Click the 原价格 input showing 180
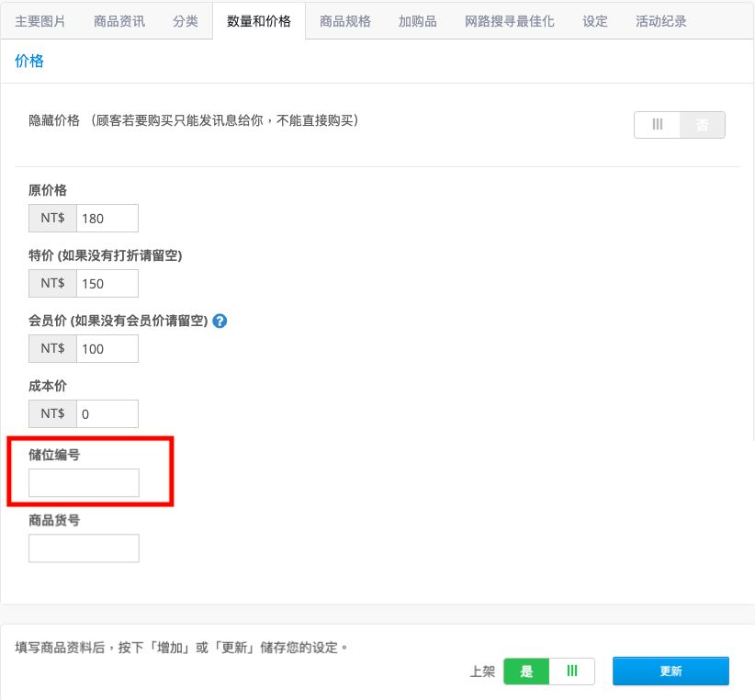This screenshot has width=755, height=700. pyautogui.click(x=107, y=218)
